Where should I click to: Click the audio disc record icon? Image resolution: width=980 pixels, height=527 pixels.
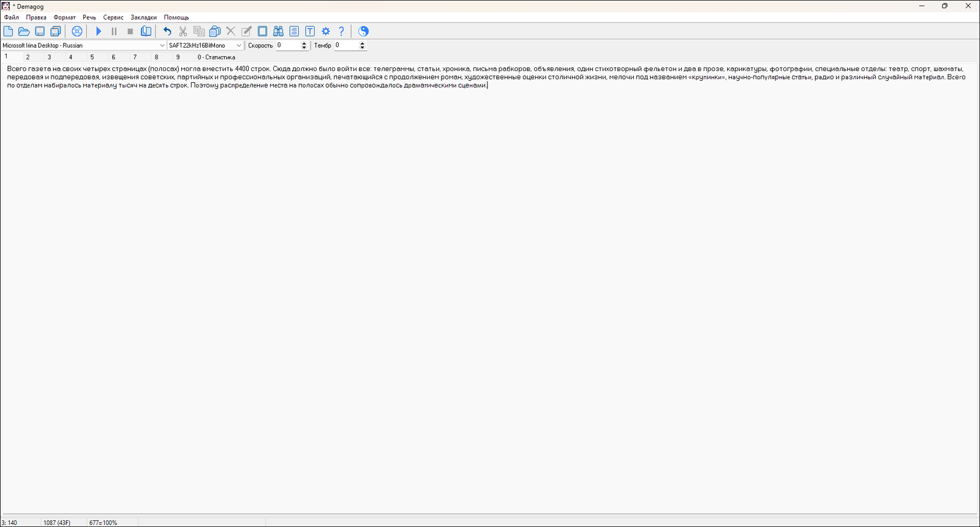(x=77, y=31)
